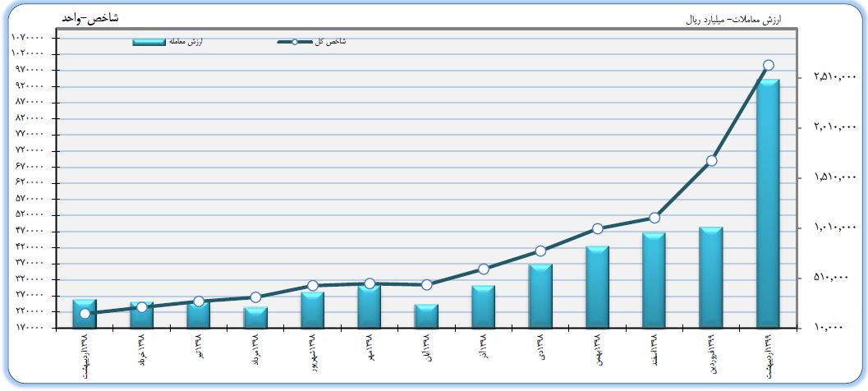Select the line marker above the Farvardin 1399 bar

click(x=711, y=160)
